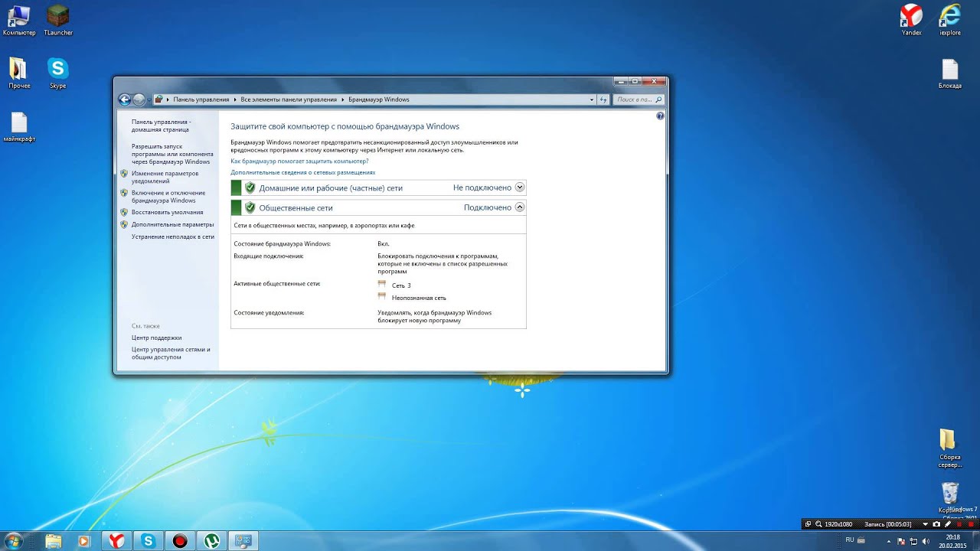Screen dimensions: 980x551
Task: Click the Вкл. firewall state value
Action: 383,243
